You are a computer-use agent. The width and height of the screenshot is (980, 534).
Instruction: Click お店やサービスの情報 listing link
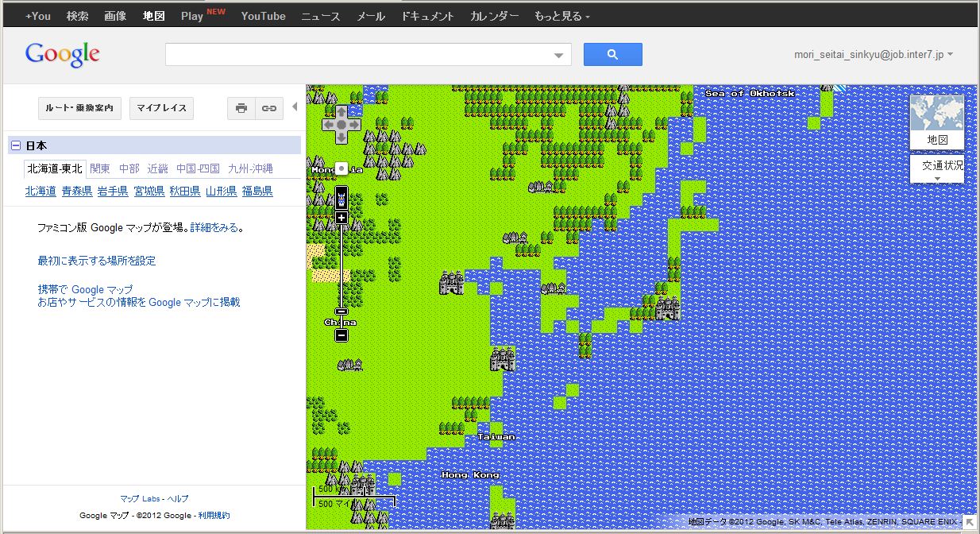(139, 303)
